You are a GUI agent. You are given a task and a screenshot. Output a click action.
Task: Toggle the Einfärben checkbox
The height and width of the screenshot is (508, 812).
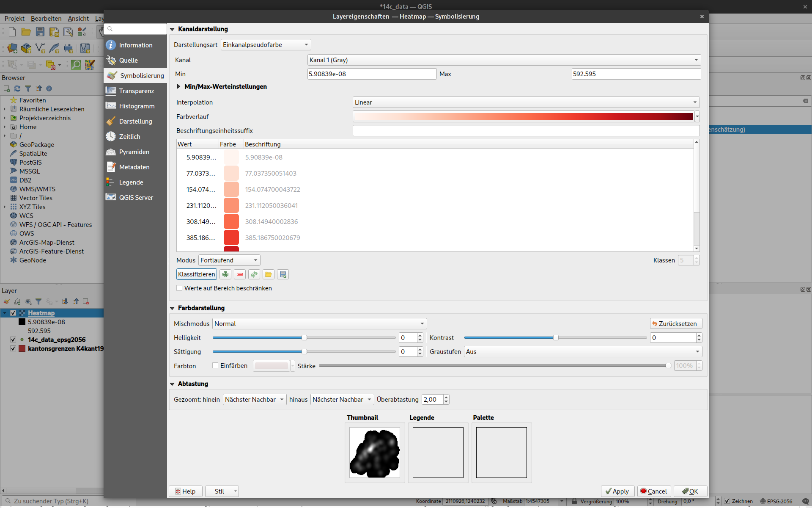pyautogui.click(x=216, y=366)
